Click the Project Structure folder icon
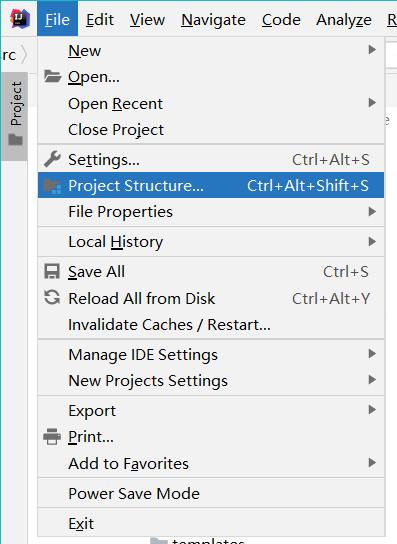Image resolution: width=397 pixels, height=544 pixels. click(x=52, y=186)
